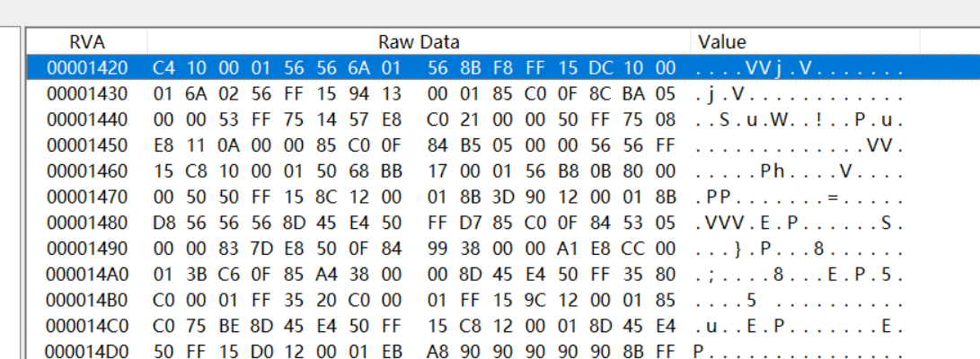Viewport: 980px width, 359px height.
Task: Select the last row at RVA 000014D0
Action: (87, 348)
